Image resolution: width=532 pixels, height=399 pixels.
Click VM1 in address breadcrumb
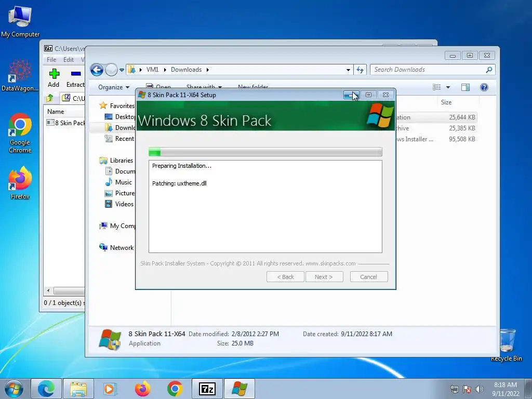coord(152,70)
